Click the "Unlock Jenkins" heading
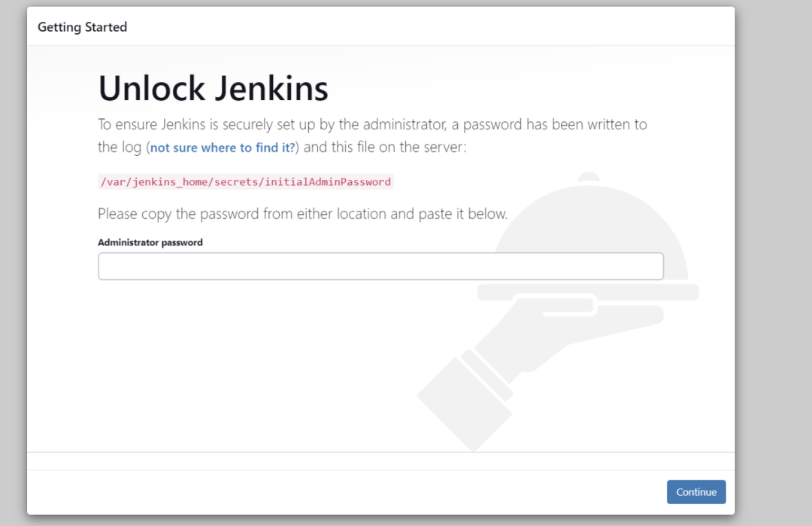 pos(214,89)
